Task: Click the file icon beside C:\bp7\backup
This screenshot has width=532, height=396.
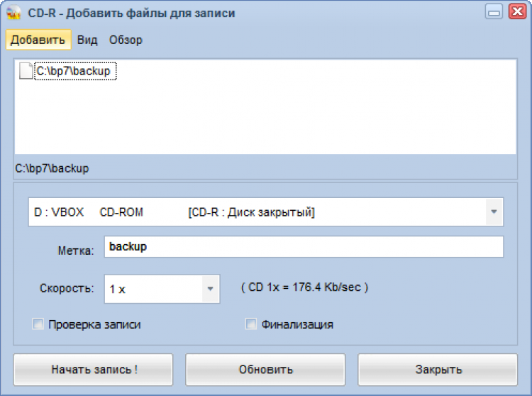Action: 26,72
